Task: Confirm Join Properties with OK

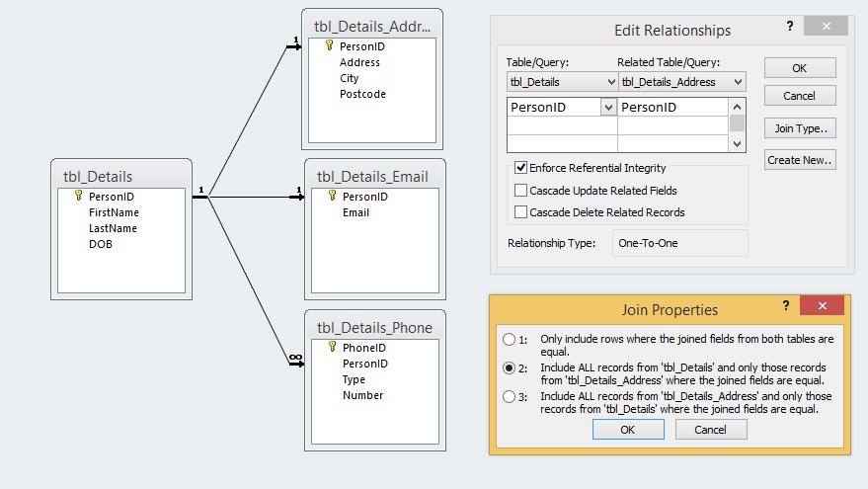Action: pyautogui.click(x=628, y=430)
